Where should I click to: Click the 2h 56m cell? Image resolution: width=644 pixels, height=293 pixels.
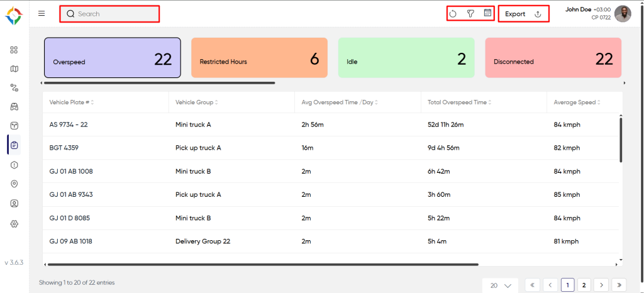313,124
